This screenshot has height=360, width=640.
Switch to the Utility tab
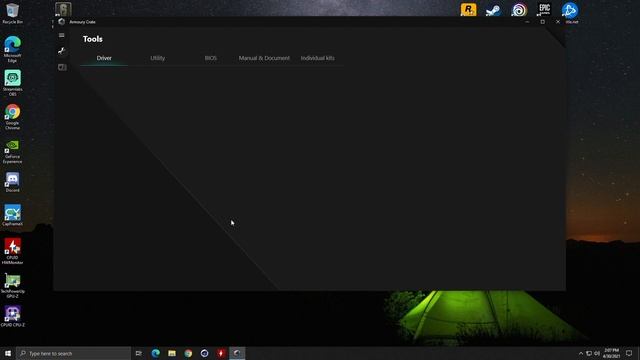pos(158,58)
